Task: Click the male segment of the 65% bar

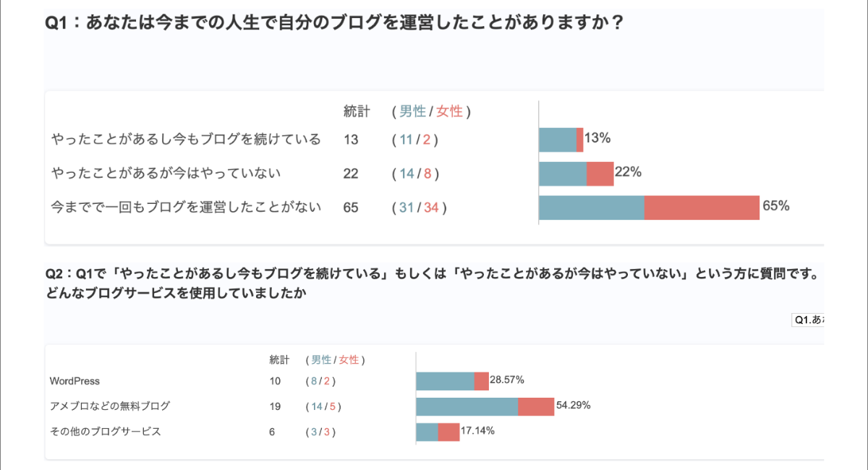Action: pos(592,208)
